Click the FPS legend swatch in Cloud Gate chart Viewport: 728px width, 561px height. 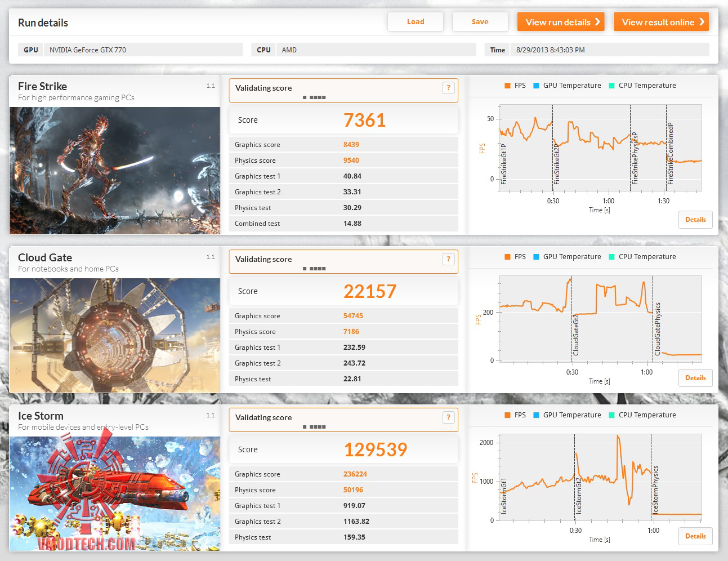pyautogui.click(x=507, y=257)
